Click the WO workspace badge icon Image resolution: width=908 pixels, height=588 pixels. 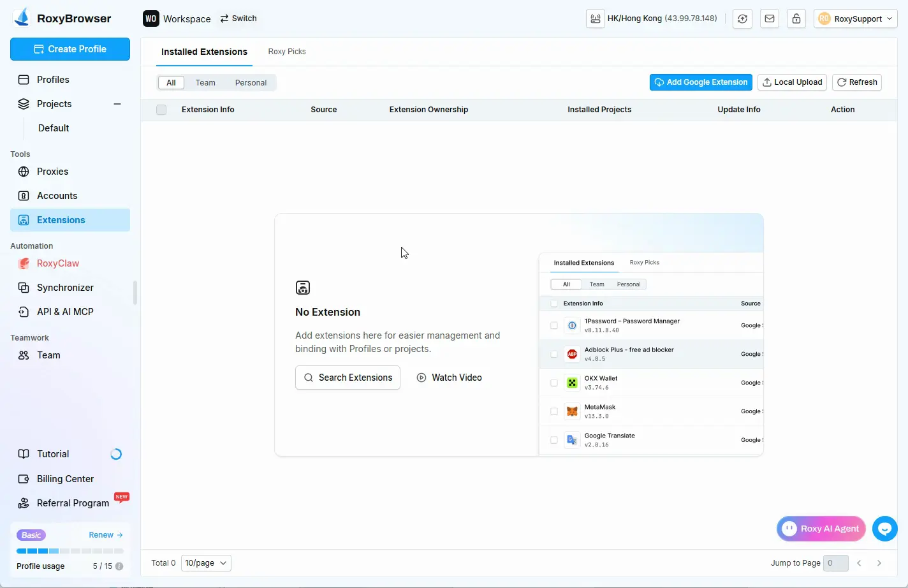tap(150, 18)
